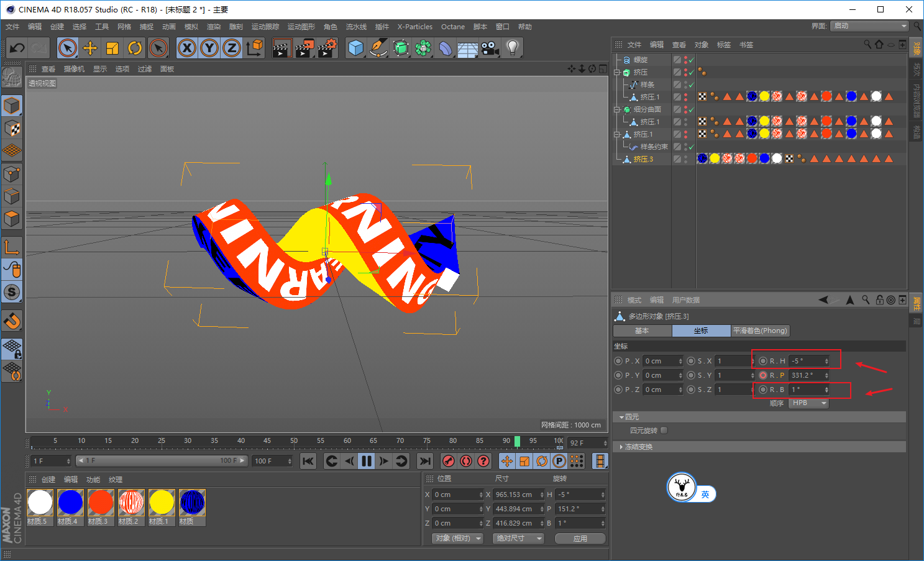The width and height of the screenshot is (924, 561).
Task: Add a Camera object
Action: 490,48
